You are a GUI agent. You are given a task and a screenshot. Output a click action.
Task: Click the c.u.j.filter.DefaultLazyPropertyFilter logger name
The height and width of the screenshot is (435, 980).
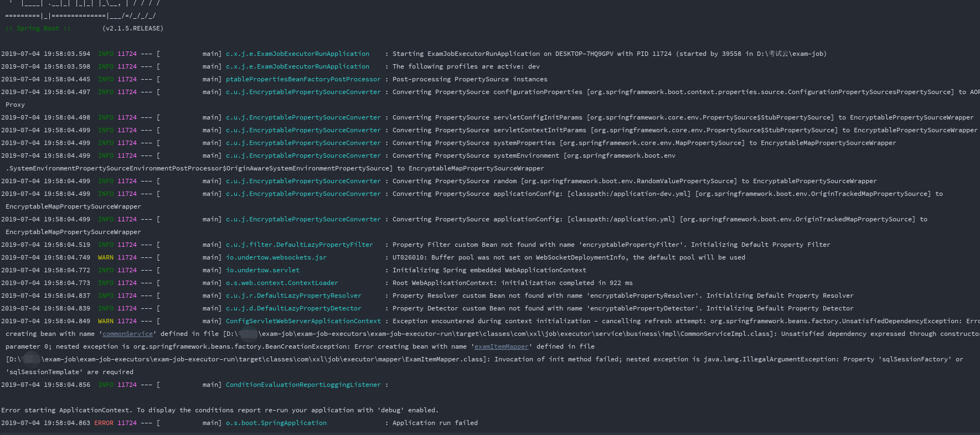point(299,245)
